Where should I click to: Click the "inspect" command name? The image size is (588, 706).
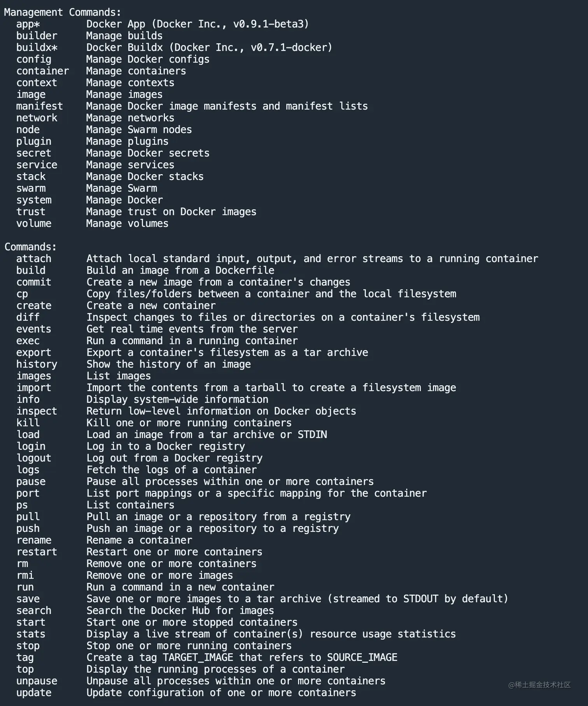point(37,411)
